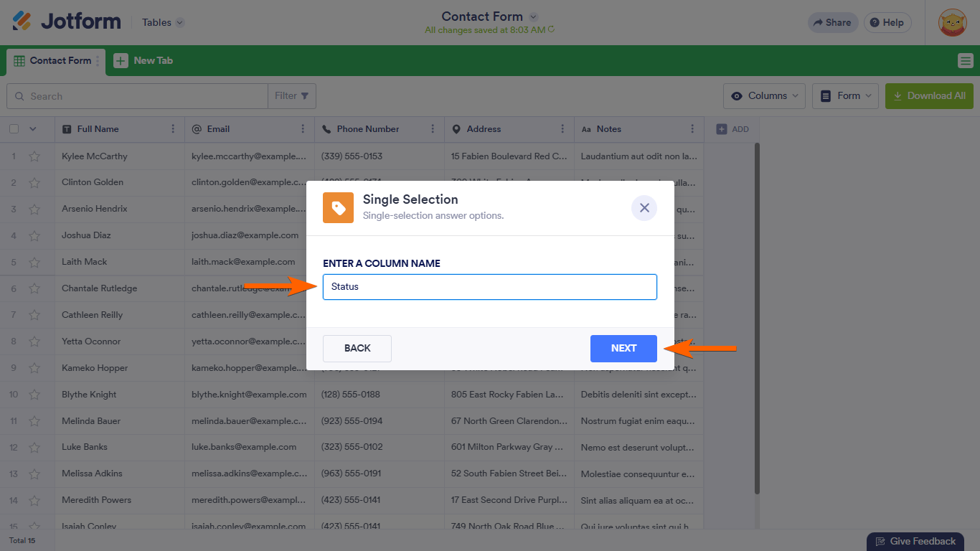This screenshot has width=980, height=551.
Task: Click the address cell 601 Milton Parkway Gray
Action: [509, 448]
